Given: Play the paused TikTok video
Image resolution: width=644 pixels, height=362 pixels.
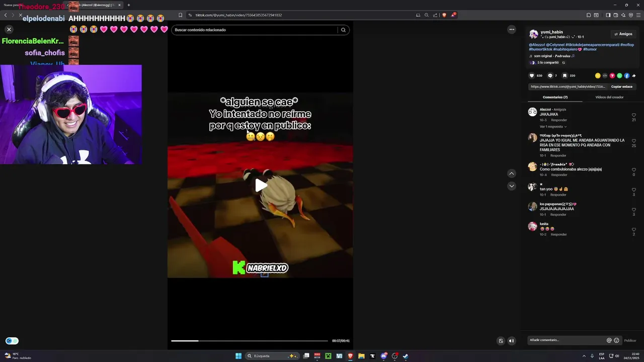Looking at the screenshot, I should (x=261, y=186).
